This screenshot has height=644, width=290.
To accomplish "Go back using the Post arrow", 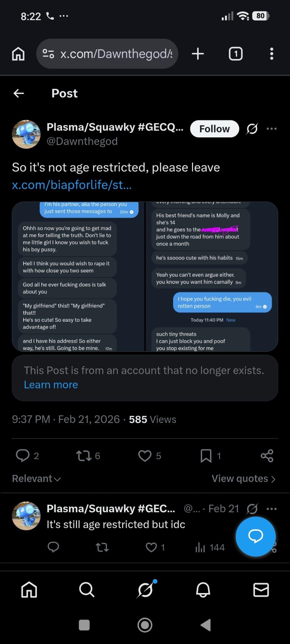I will 19,93.
